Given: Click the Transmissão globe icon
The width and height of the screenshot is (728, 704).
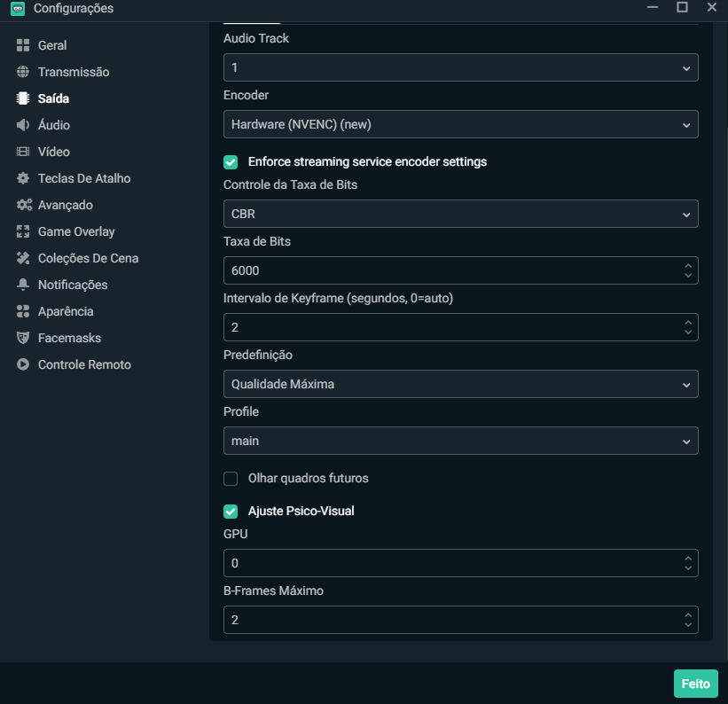Looking at the screenshot, I should (x=23, y=72).
